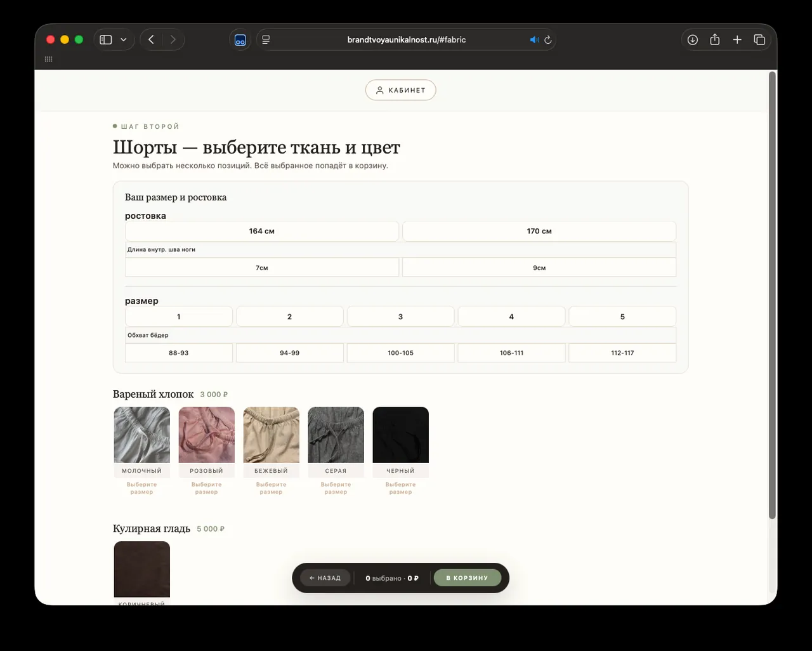Go back with the toolbar arrow
Viewport: 812px width, 651px height.
(x=151, y=39)
